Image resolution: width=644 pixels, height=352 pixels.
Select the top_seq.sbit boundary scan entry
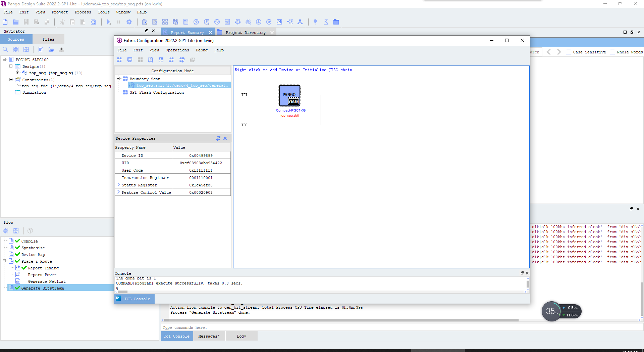point(179,85)
